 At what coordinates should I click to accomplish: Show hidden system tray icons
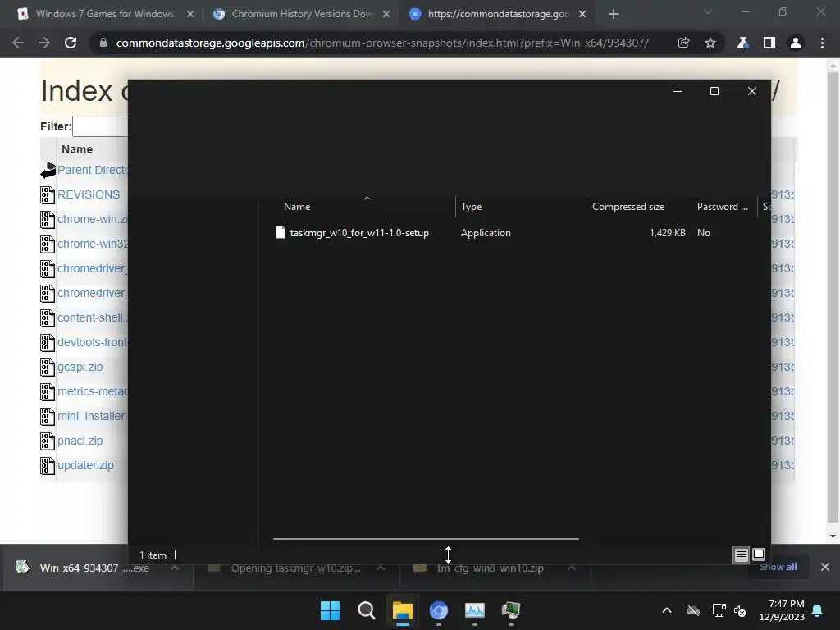pos(667,610)
